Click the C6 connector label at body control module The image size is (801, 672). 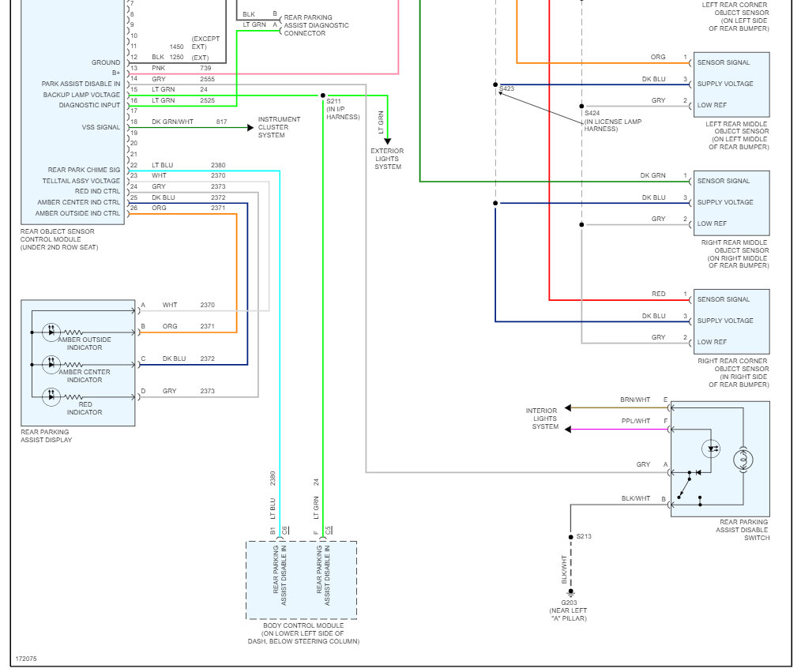(x=284, y=530)
